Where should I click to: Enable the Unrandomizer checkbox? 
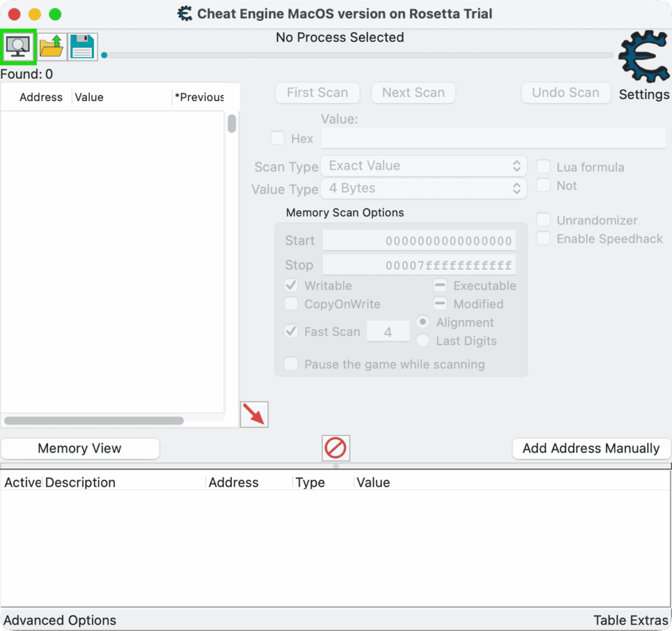pyautogui.click(x=543, y=220)
